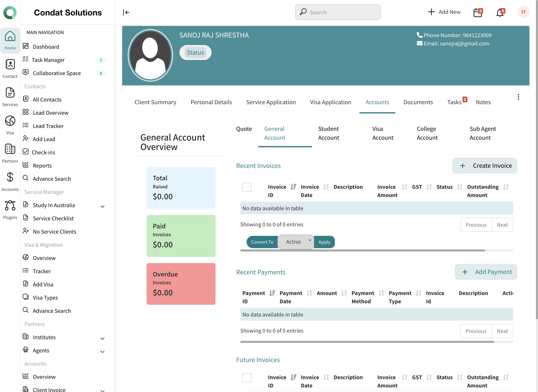Open the Active status dropdown
This screenshot has height=392, width=538.
coord(296,242)
